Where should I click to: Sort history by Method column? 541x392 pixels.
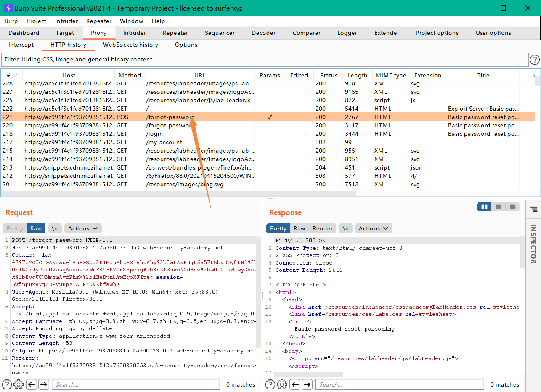click(130, 75)
